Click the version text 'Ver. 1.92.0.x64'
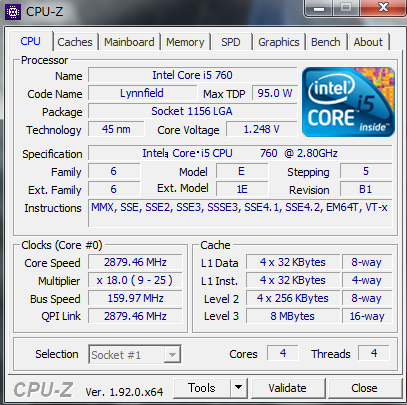The image size is (407, 405). (124, 392)
